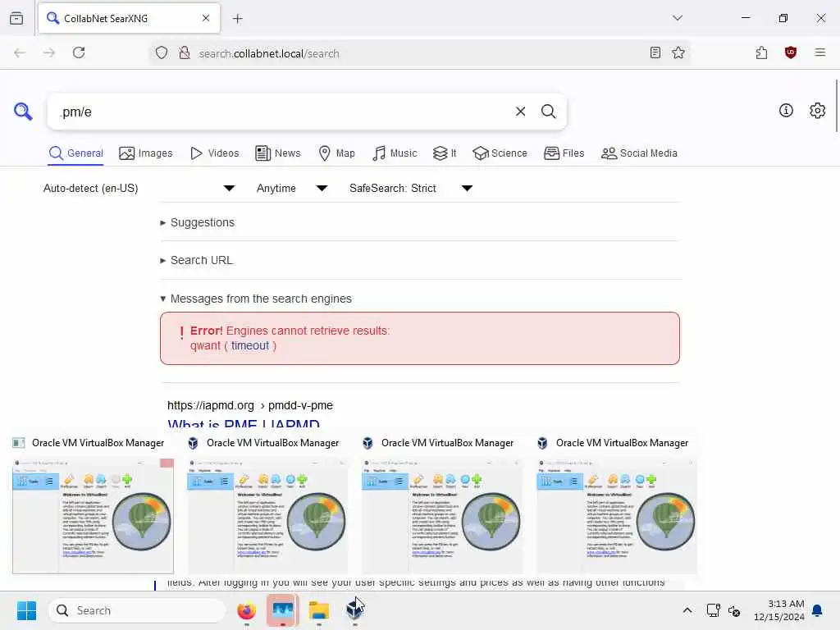The height and width of the screenshot is (630, 840).
Task: Switch to Videos category
Action: tap(215, 153)
